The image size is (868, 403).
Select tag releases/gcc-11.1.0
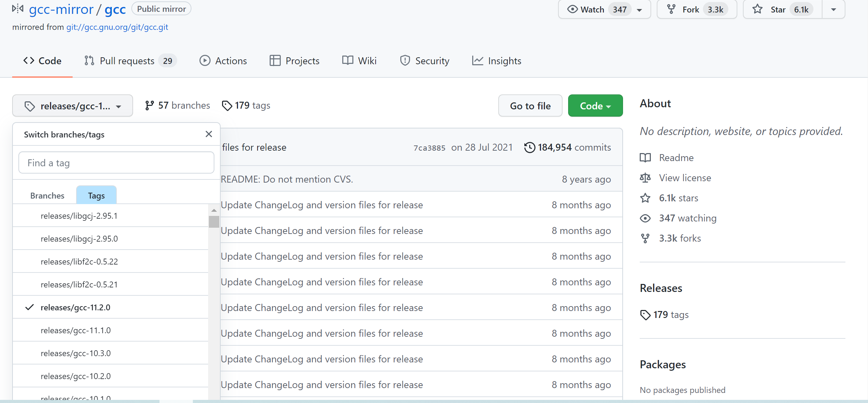75,330
